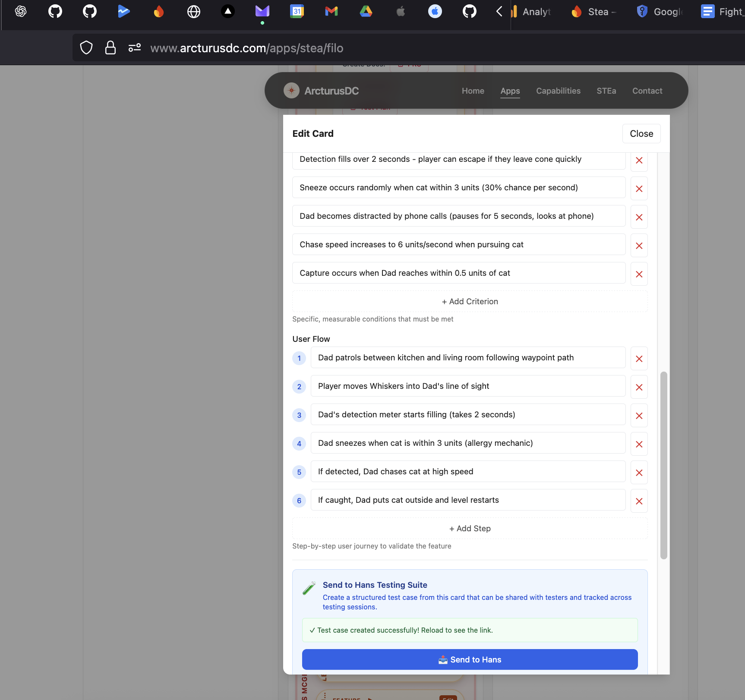Edit 'Sneeze occurs randomly' criterion field
745x700 pixels.
click(459, 188)
